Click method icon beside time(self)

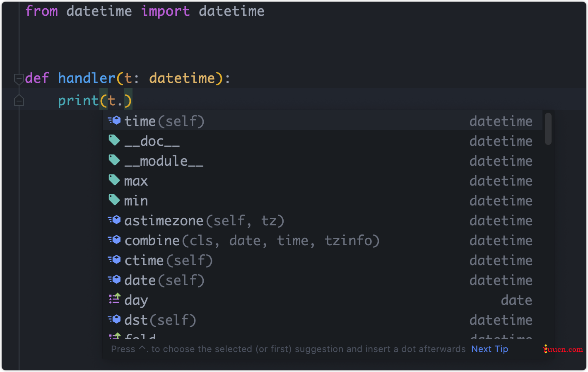point(114,120)
